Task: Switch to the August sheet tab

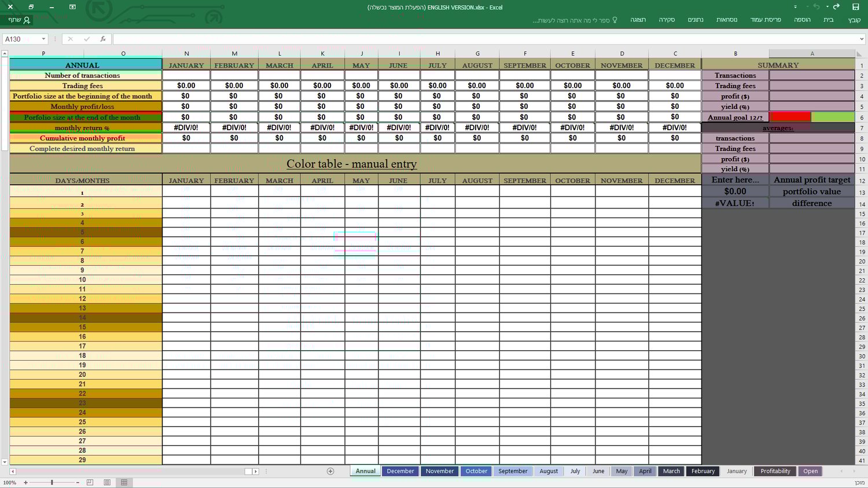Action: [549, 471]
